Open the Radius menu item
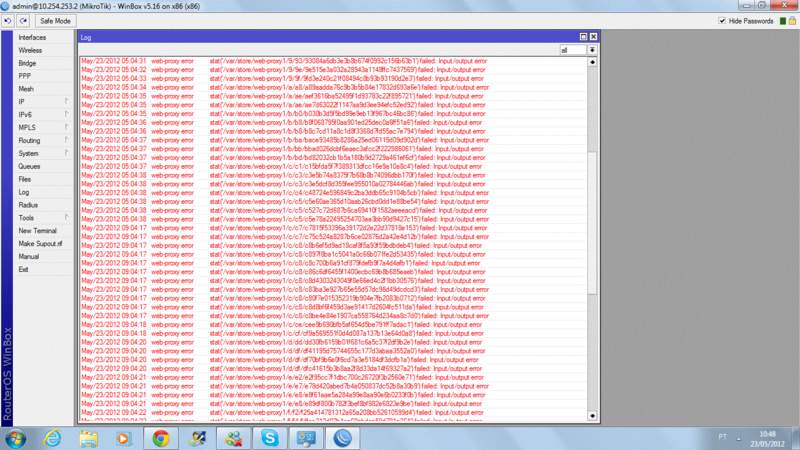Viewport: 800px width, 450px height. pyautogui.click(x=43, y=205)
